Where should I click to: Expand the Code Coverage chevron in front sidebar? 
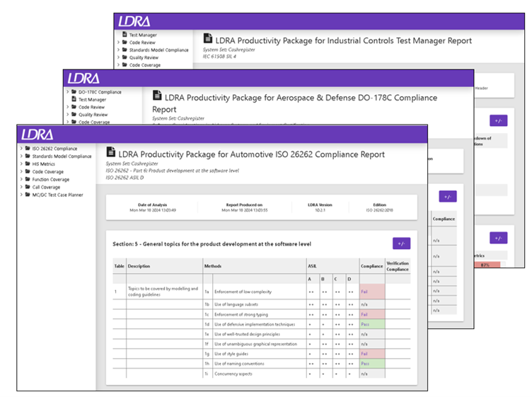(21, 171)
